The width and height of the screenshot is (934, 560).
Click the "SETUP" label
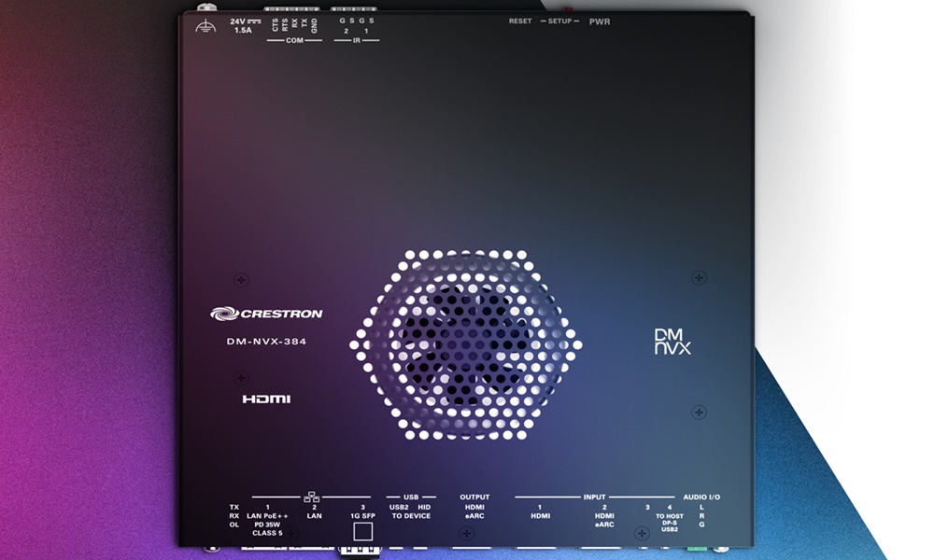point(559,21)
